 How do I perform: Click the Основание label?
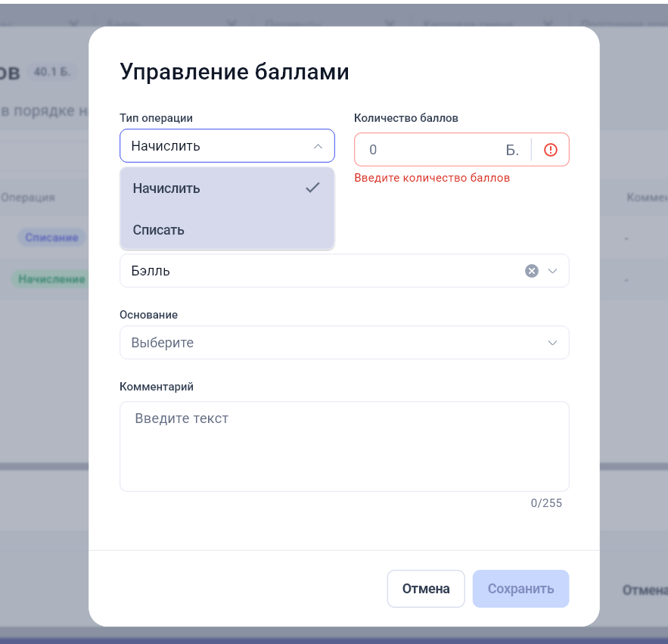click(149, 315)
